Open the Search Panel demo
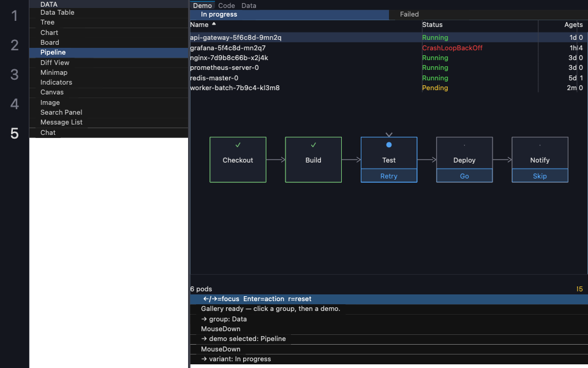Screen dimensions: 588x368 pos(109,112)
